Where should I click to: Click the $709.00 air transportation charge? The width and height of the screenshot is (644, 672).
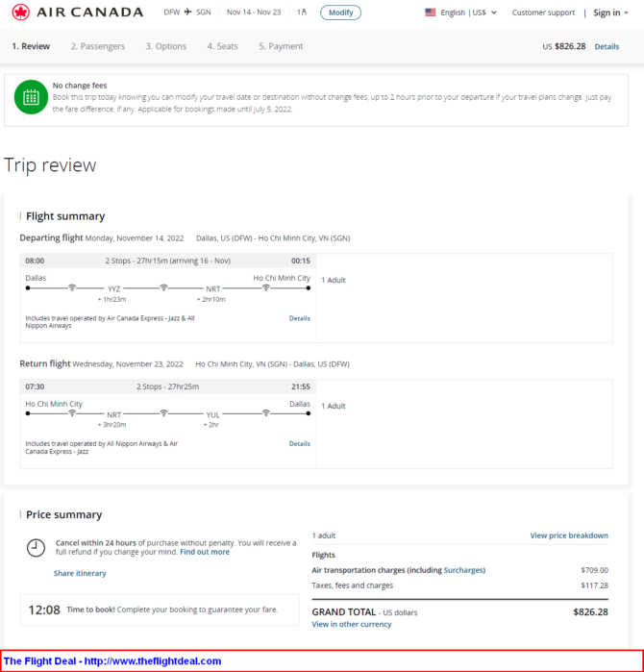pos(594,570)
